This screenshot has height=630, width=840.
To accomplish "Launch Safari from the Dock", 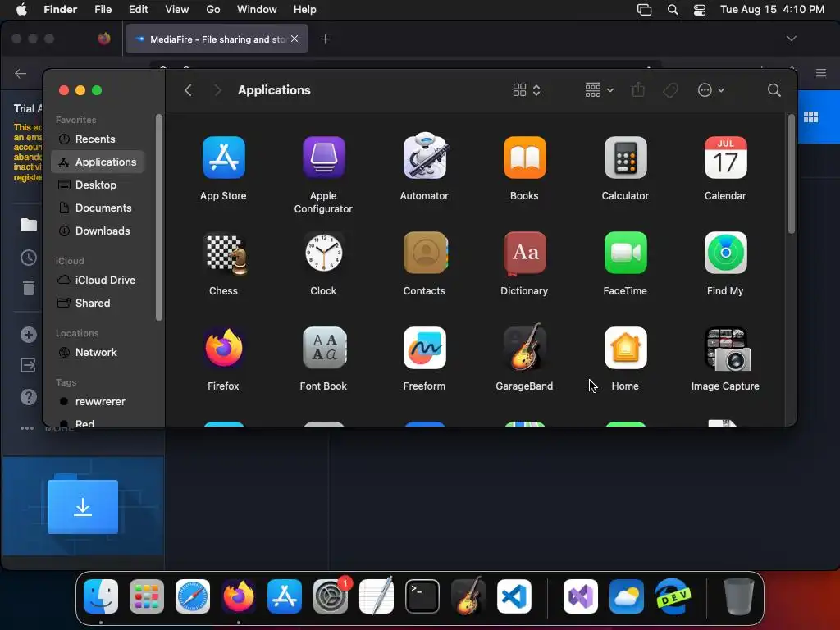I will (x=192, y=596).
